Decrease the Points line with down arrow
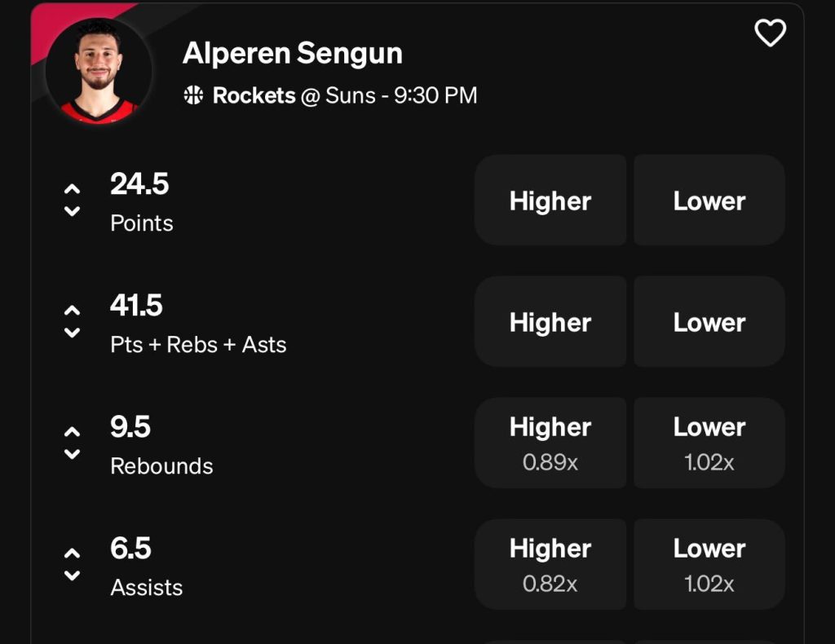 click(73, 211)
